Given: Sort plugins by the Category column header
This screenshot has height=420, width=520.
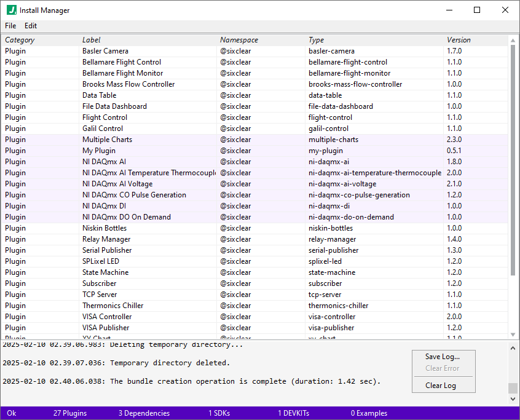Looking at the screenshot, I should [20, 39].
